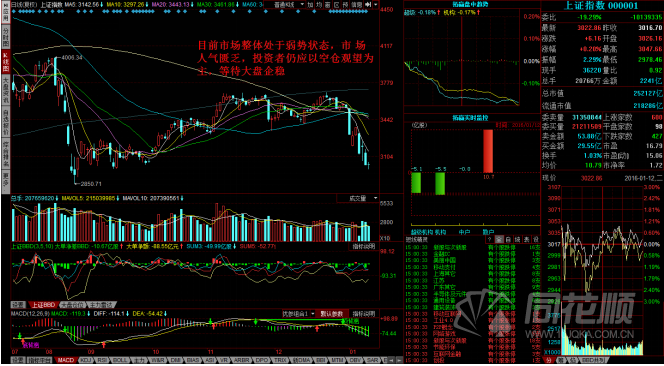This screenshot has width=664, height=366.
Task: Click the arrow-to-bar icon in chart toolbar
Action: pyautogui.click(x=368, y=4)
